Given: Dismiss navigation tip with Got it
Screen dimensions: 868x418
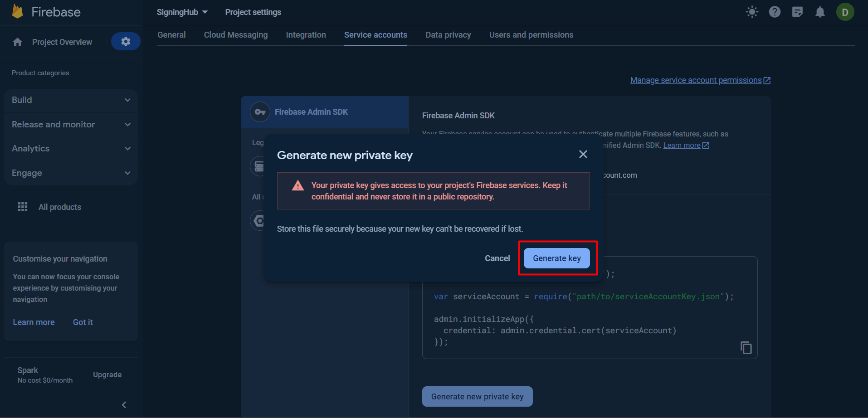Looking at the screenshot, I should [x=83, y=322].
